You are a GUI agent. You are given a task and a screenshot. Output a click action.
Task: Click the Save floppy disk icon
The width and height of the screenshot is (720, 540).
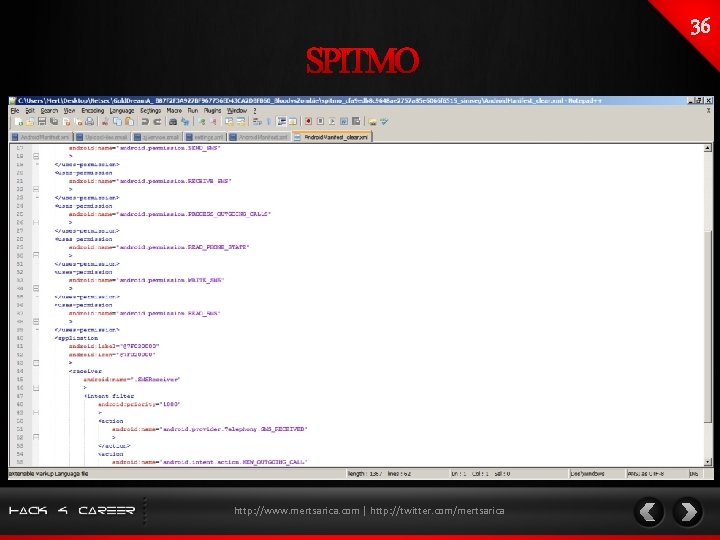[x=42, y=122]
